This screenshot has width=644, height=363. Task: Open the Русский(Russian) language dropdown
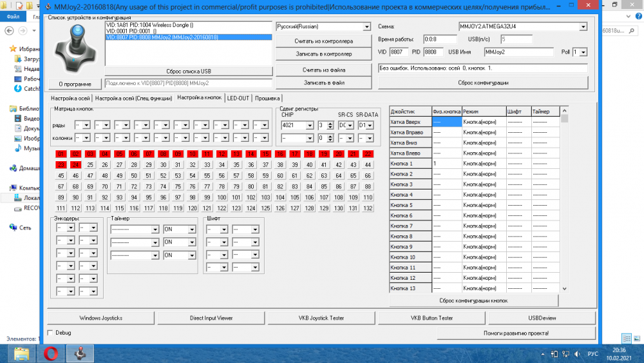(367, 27)
